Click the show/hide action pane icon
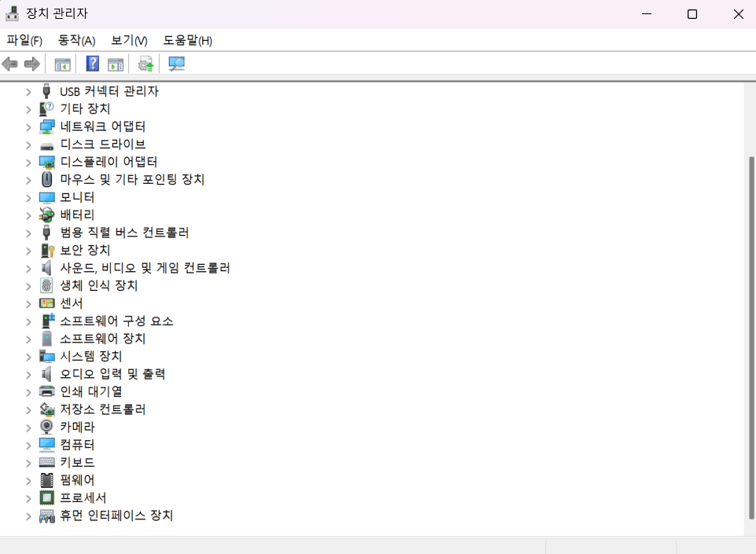The width and height of the screenshot is (756, 554). point(116,64)
